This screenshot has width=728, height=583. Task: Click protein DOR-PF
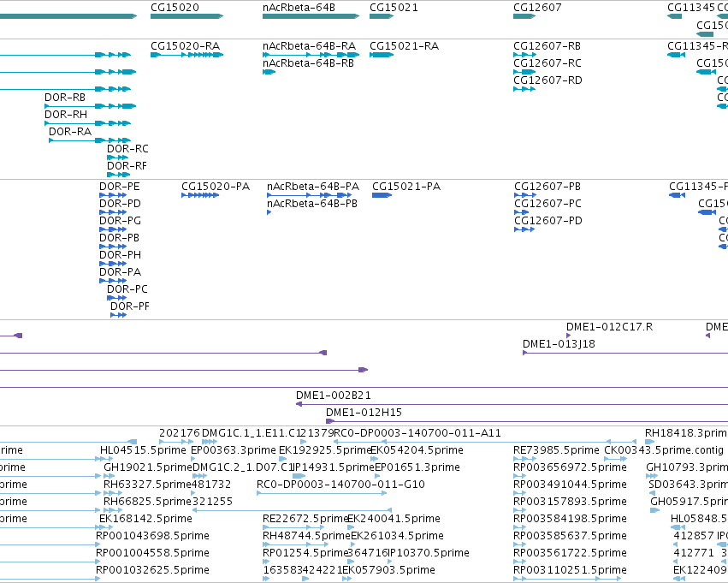[x=118, y=315]
